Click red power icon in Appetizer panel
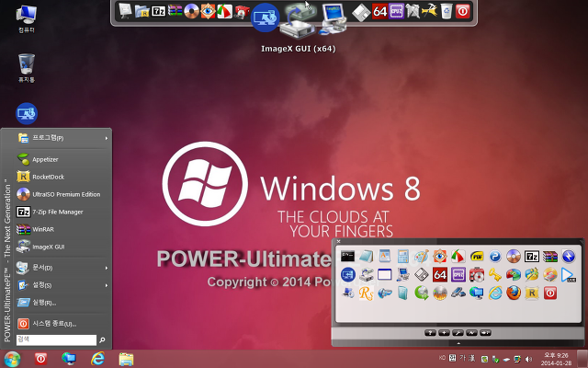 (x=550, y=293)
